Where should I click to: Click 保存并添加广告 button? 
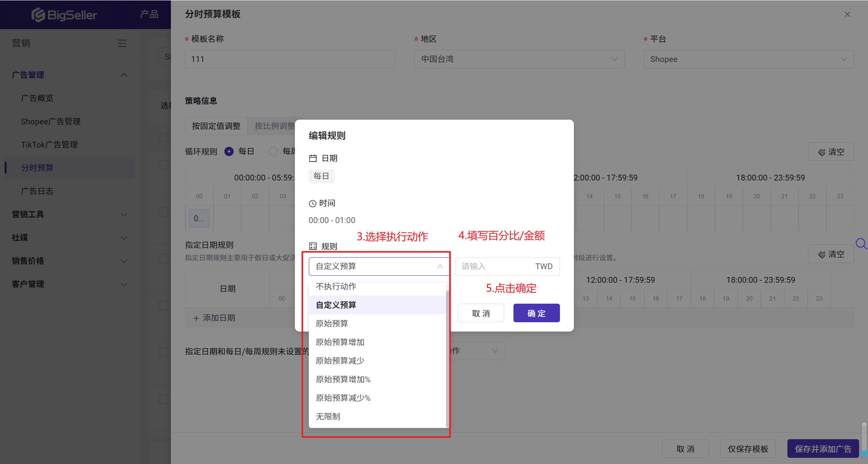(823, 449)
